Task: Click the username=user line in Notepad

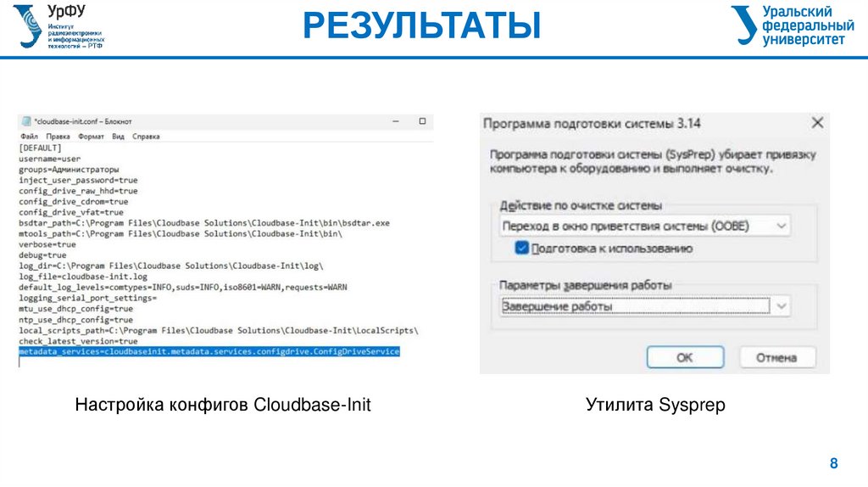Action: tap(49, 159)
